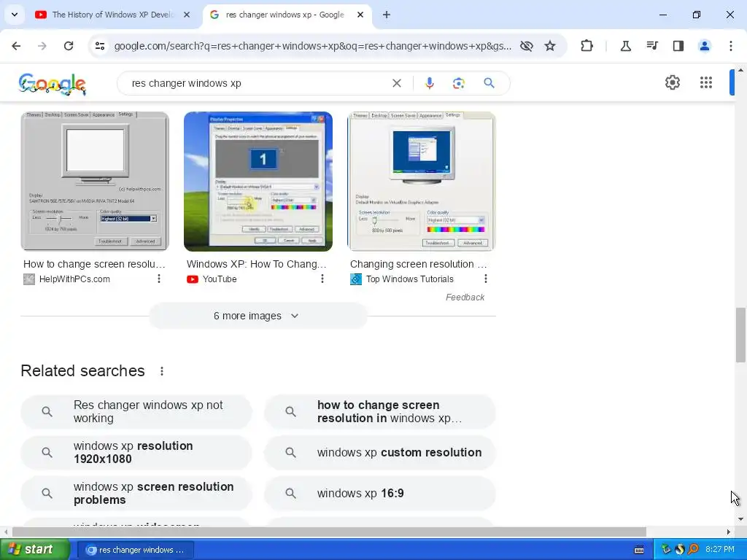Image resolution: width=747 pixels, height=560 pixels.
Task: Open more options for Top Windows Tutorials
Action: tap(485, 279)
